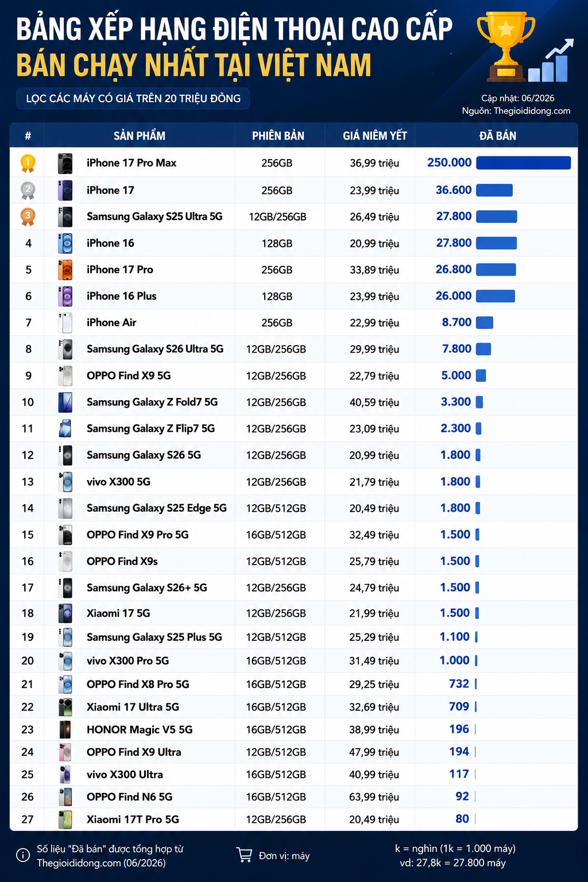
Task: Click the OPPO Find X9s name
Action: click(122, 561)
